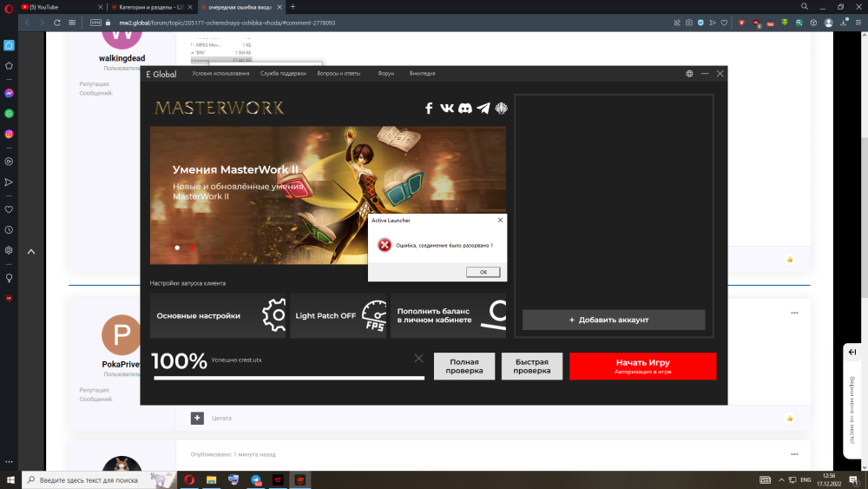Click the globe language icon

[x=689, y=74]
